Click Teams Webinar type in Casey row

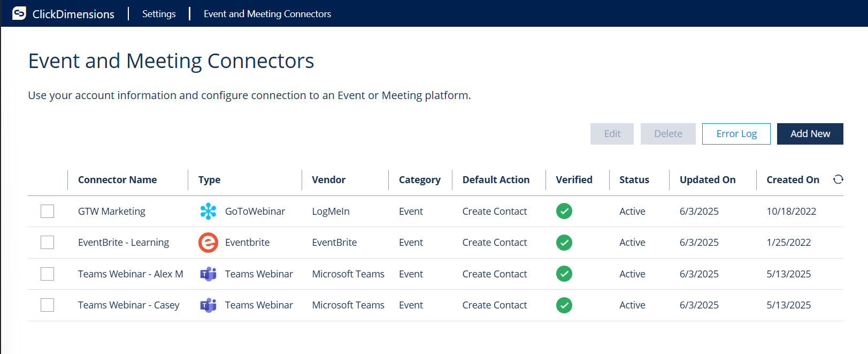[259, 305]
